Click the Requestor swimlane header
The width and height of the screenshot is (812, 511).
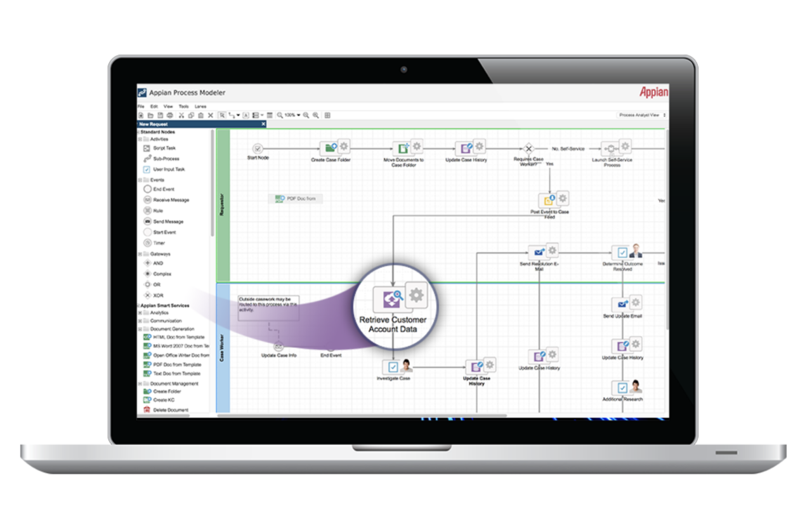coord(222,205)
